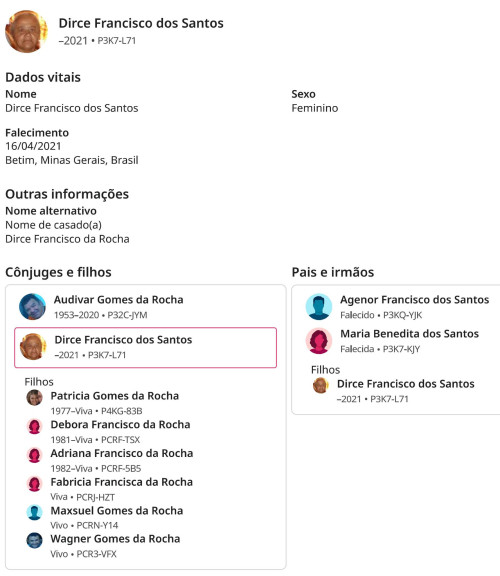Click Patricia Gomes da Rocha's photo thumbnail
Screen dimensions: 500x576
tap(35, 398)
